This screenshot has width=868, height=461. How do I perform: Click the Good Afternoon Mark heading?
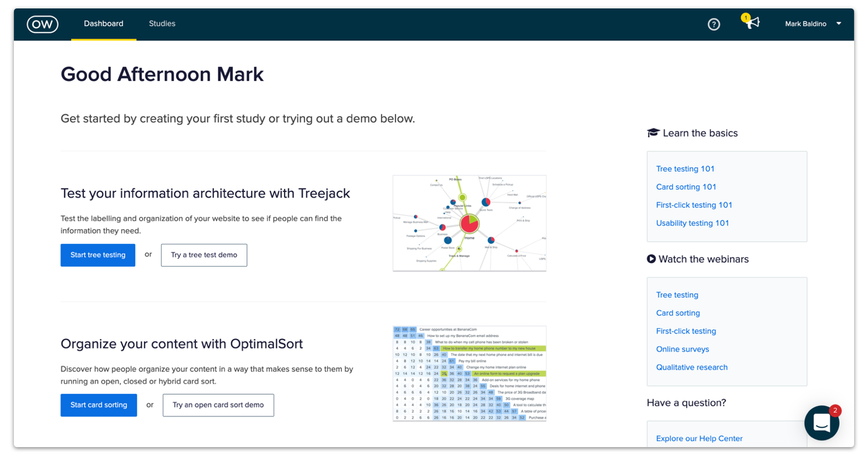coord(162,74)
